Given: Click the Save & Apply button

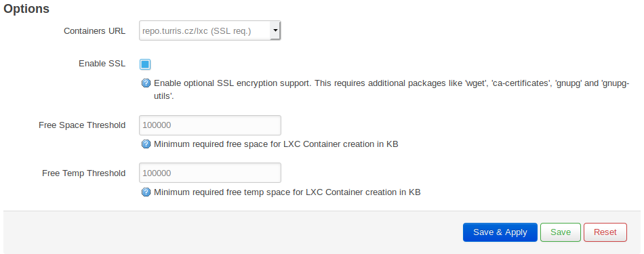Looking at the screenshot, I should pyautogui.click(x=500, y=232).
